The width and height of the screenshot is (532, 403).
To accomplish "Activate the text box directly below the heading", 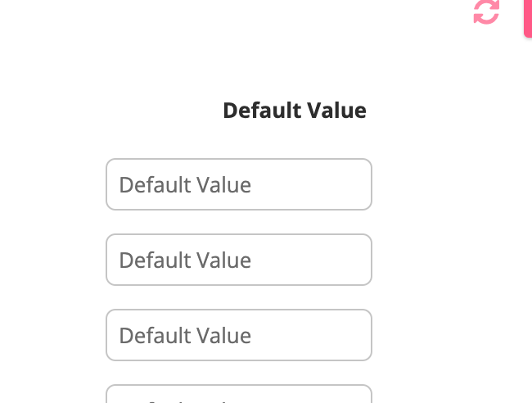I will click(x=239, y=184).
